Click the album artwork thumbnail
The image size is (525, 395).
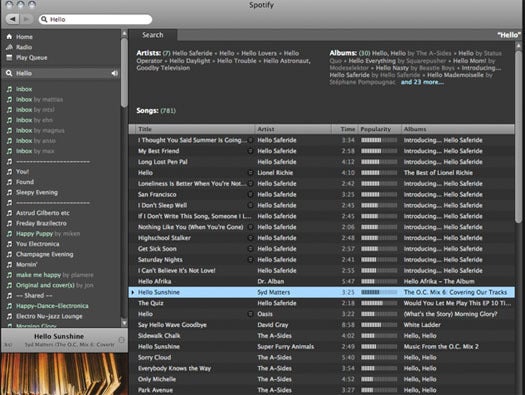[64, 374]
